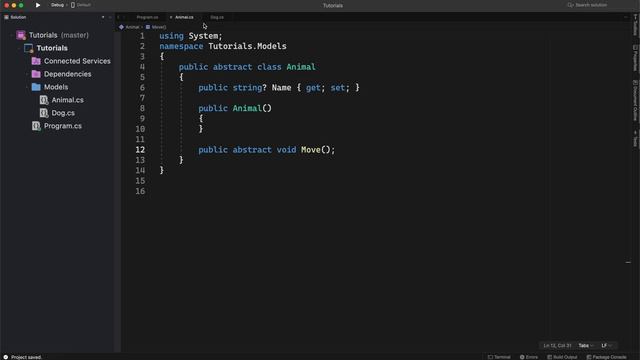
Task: Click line number 12 in the gutter
Action: coord(140,150)
